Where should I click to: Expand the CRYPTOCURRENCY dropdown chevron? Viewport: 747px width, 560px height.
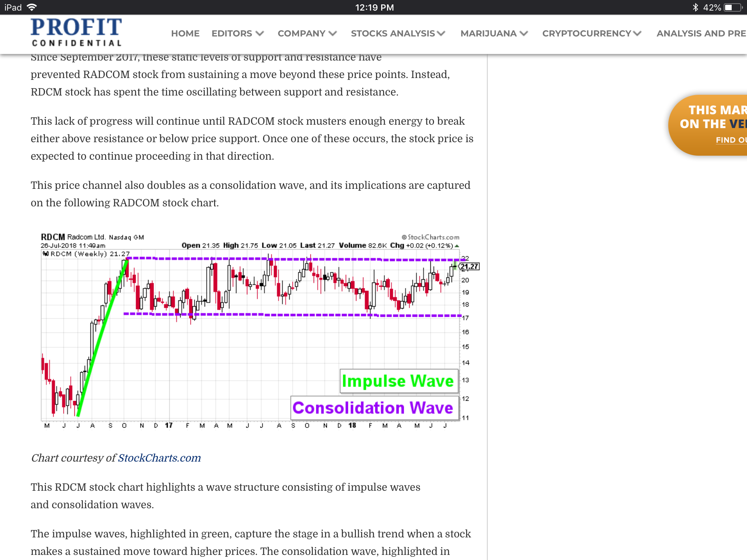click(x=637, y=34)
